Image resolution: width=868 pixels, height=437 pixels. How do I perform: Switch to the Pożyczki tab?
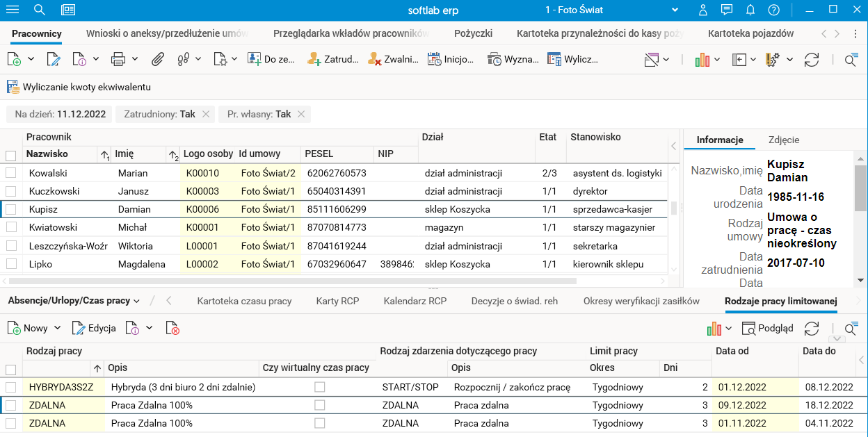coord(473,33)
